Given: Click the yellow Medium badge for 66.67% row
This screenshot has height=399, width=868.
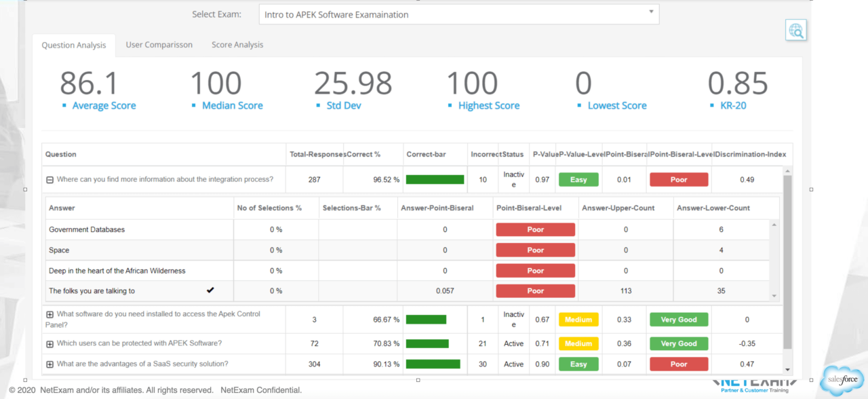Looking at the screenshot, I should (x=578, y=320).
